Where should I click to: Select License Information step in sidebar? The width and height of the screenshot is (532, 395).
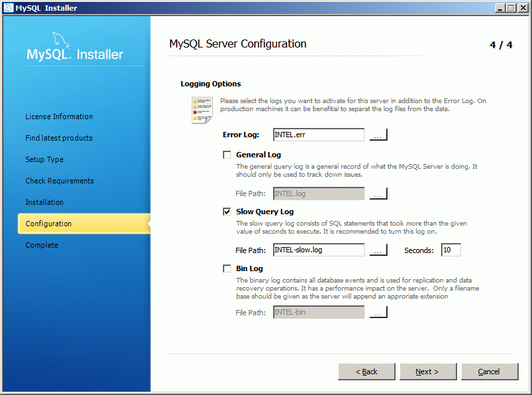59,116
